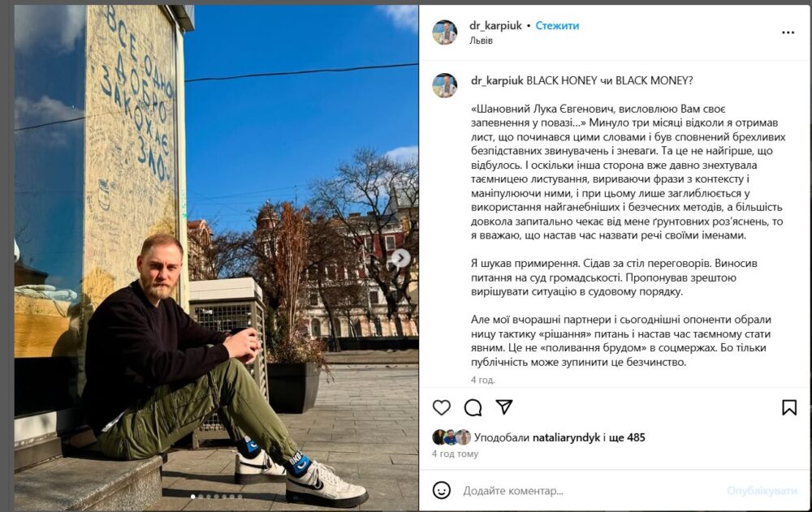
Task: Click dr_karpiuk name in caption
Action: (x=497, y=81)
